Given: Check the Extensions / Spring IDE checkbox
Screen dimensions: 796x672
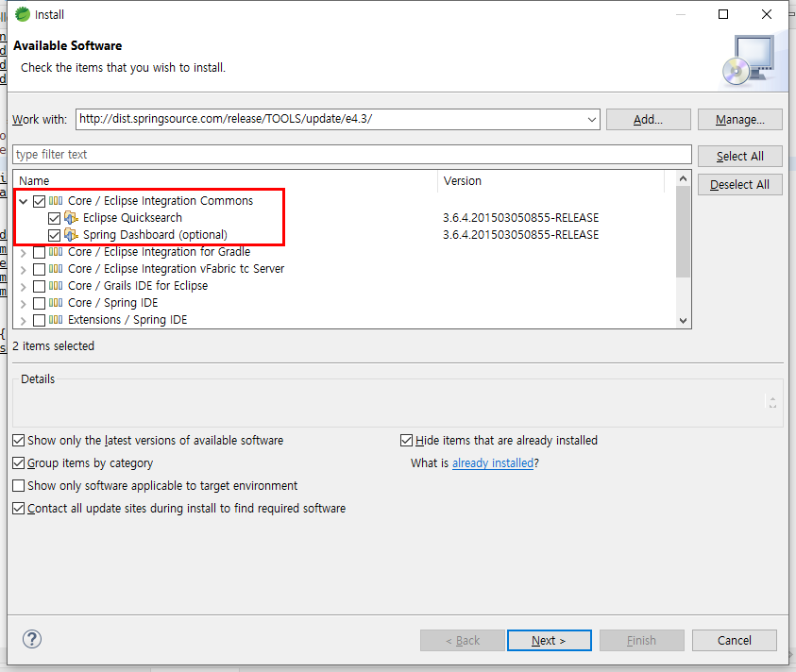Looking at the screenshot, I should (x=39, y=320).
